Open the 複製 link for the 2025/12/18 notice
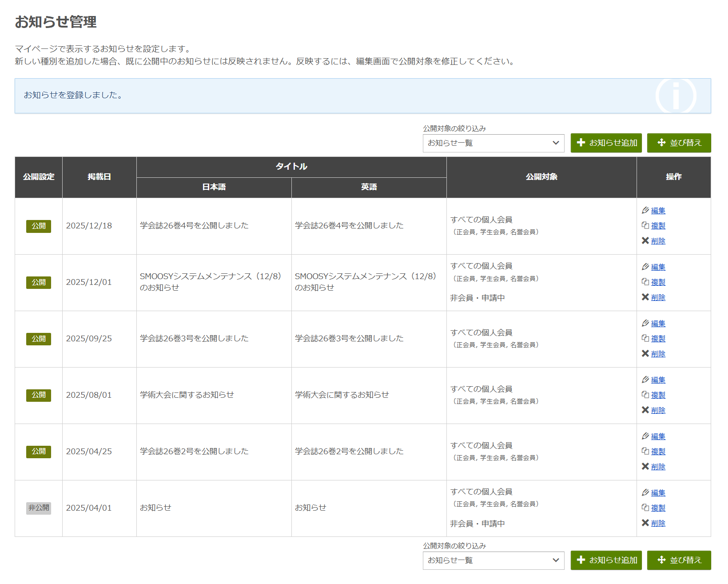Image resolution: width=728 pixels, height=584 pixels. (658, 225)
